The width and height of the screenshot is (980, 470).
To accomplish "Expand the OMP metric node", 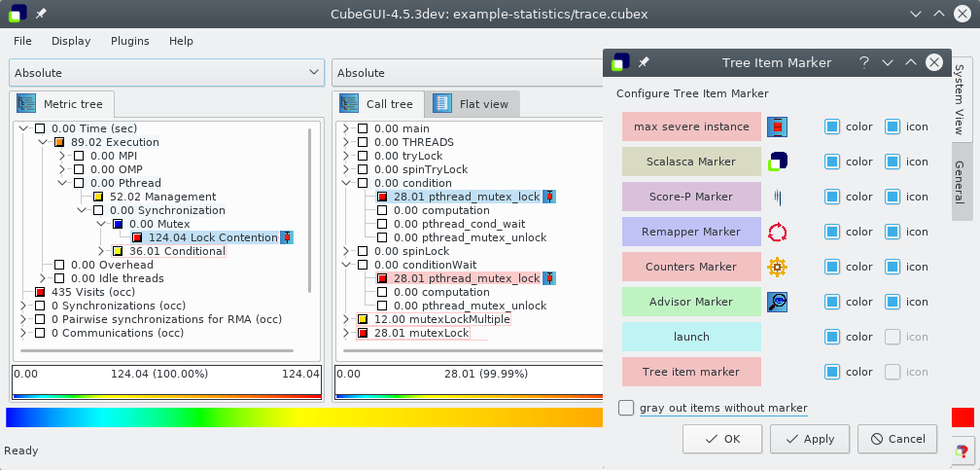I will click(62, 169).
